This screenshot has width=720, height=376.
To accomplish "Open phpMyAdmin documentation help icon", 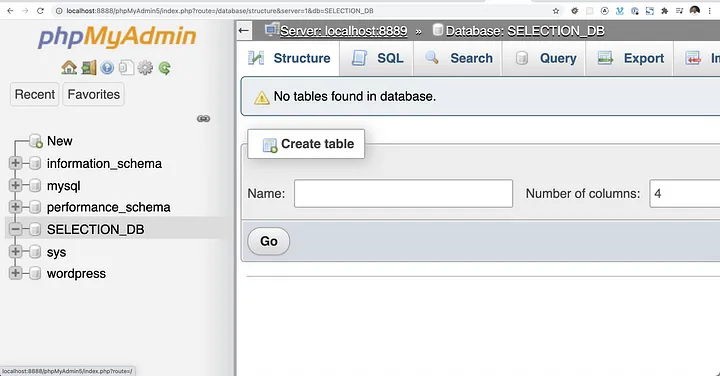I will point(107,68).
